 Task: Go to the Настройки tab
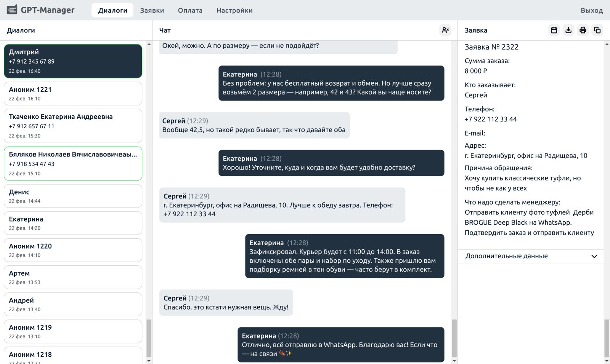pos(234,10)
